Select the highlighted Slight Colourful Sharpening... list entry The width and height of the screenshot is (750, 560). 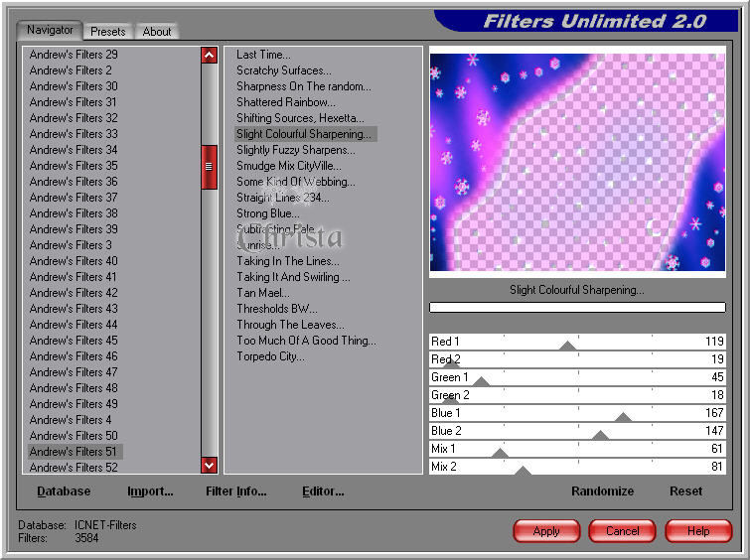[x=306, y=134]
